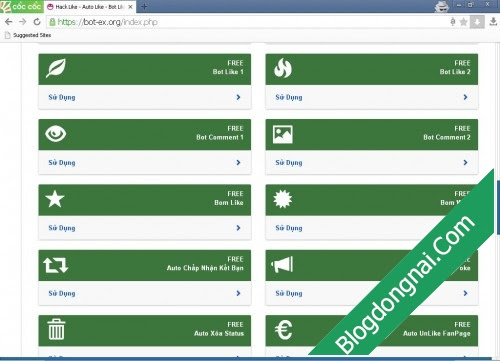500x361 pixels.
Task: Click the incognito spy icon
Action: click(x=442, y=7)
